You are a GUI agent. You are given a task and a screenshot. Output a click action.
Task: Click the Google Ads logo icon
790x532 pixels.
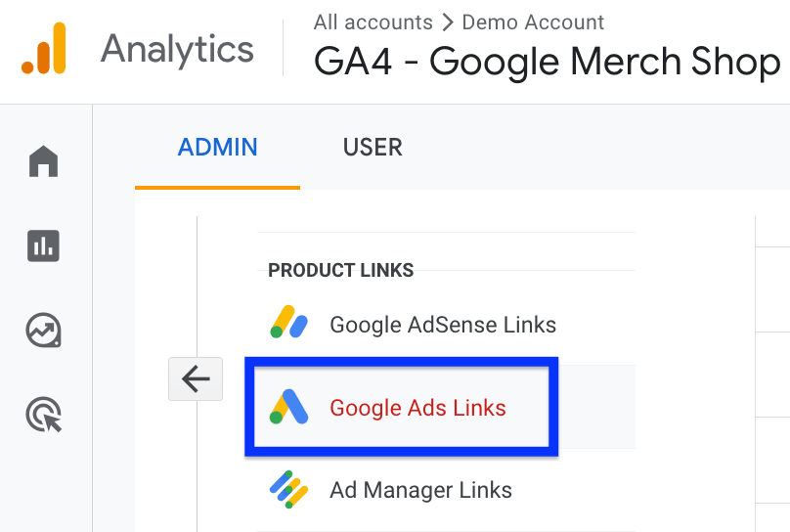click(x=289, y=407)
